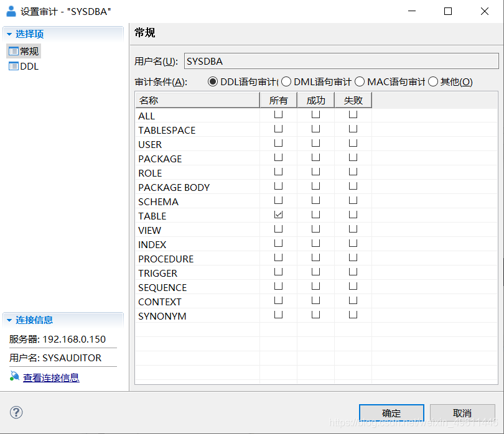Select the ROLE row name

150,173
